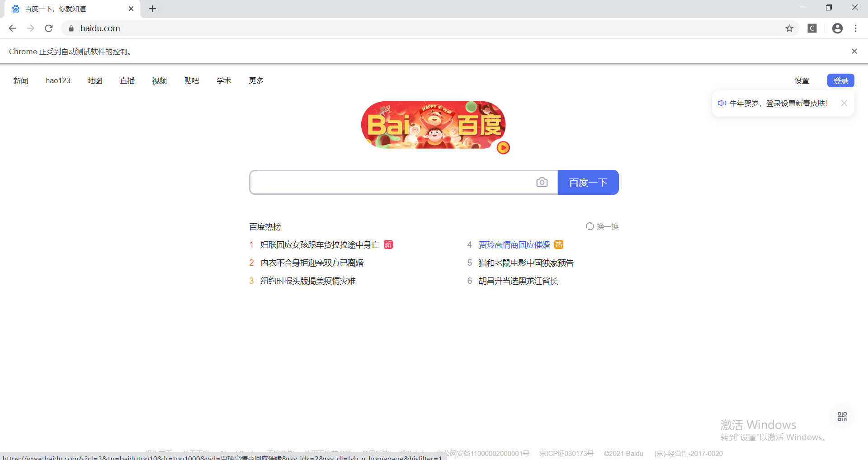
Task: Expand the 更多 menu
Action: click(256, 80)
